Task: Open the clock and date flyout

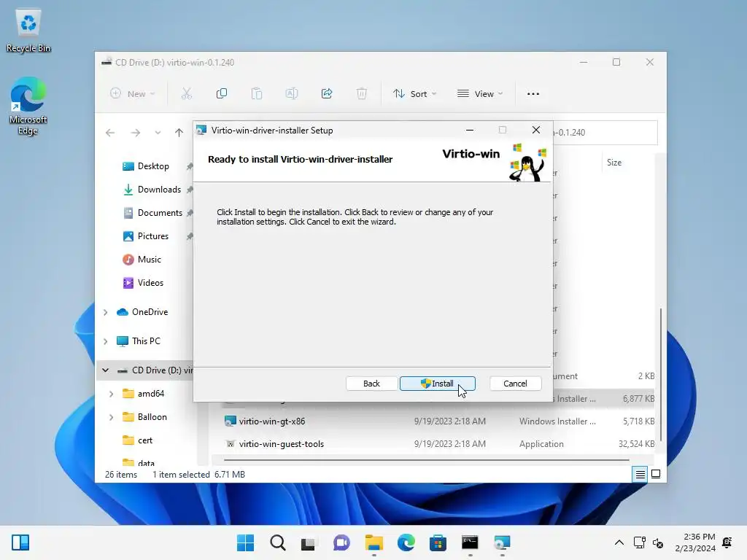Action: [695, 542]
